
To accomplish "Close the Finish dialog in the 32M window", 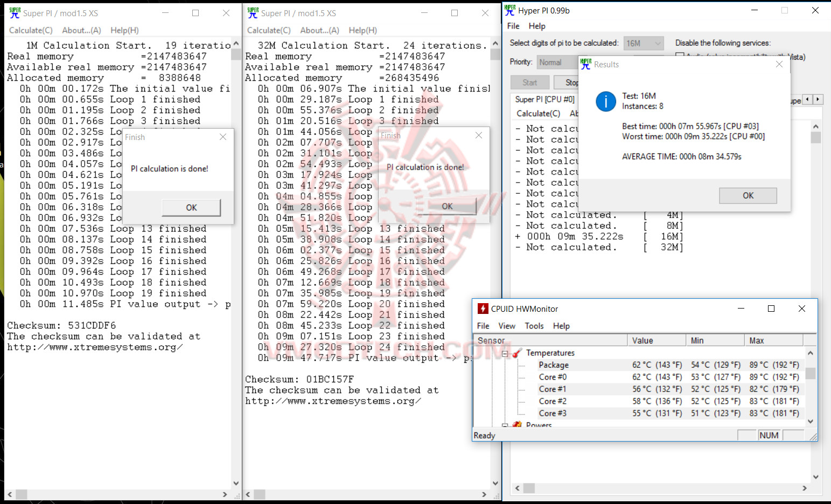I will 479,135.
